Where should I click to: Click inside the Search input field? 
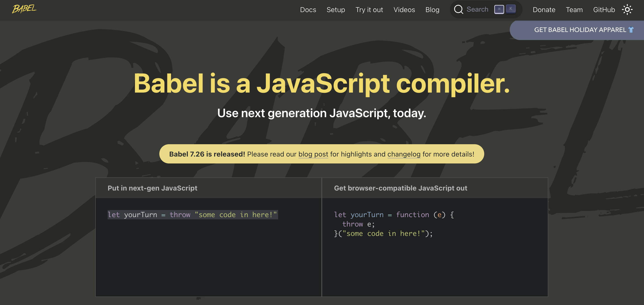[478, 9]
